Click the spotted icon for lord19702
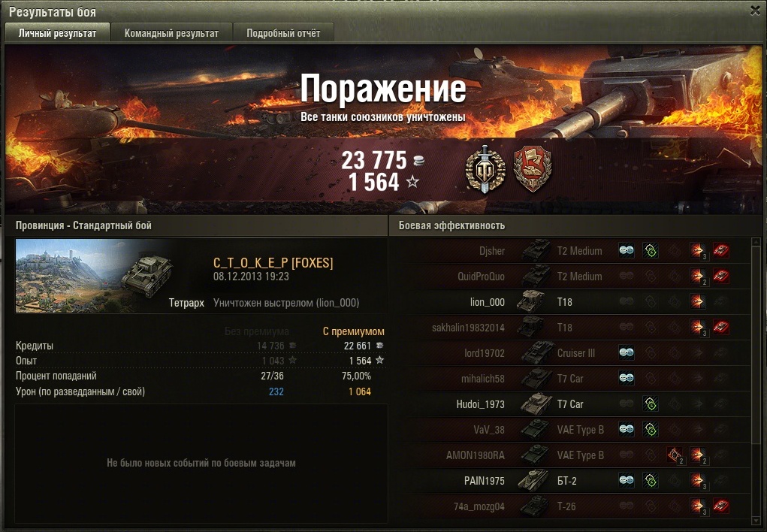Screen dimensions: 767x532 click(627, 353)
